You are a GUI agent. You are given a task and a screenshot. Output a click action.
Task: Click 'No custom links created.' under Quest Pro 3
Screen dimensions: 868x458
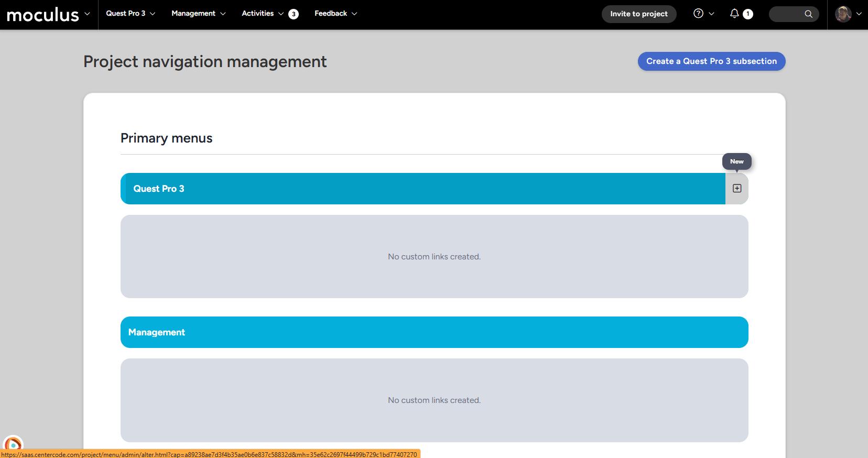coord(434,257)
